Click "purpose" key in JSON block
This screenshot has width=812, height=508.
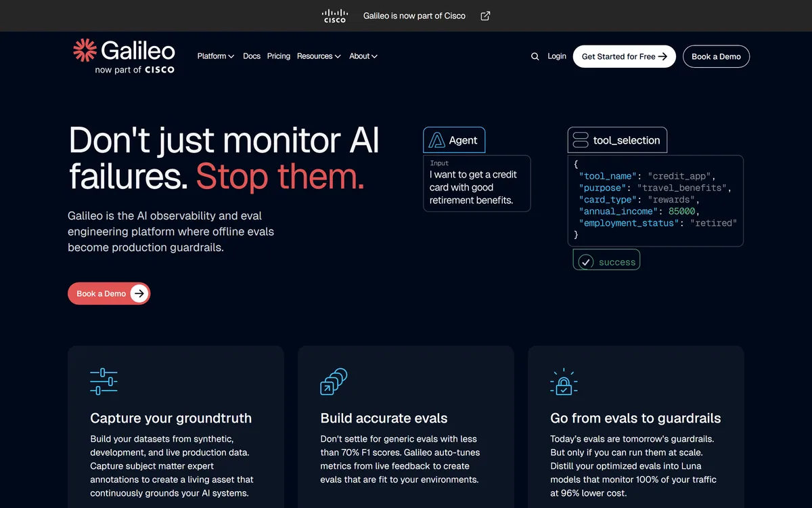(602, 188)
